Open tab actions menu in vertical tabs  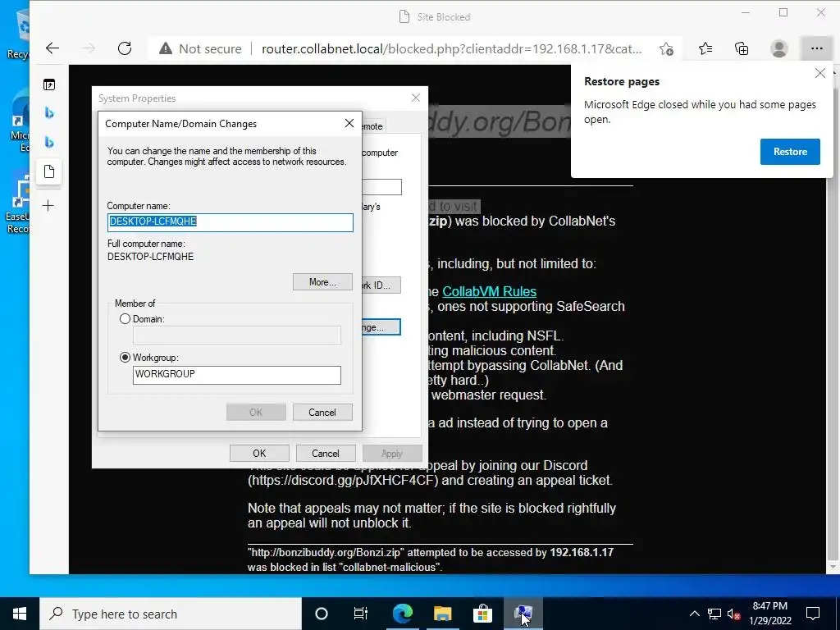48,84
